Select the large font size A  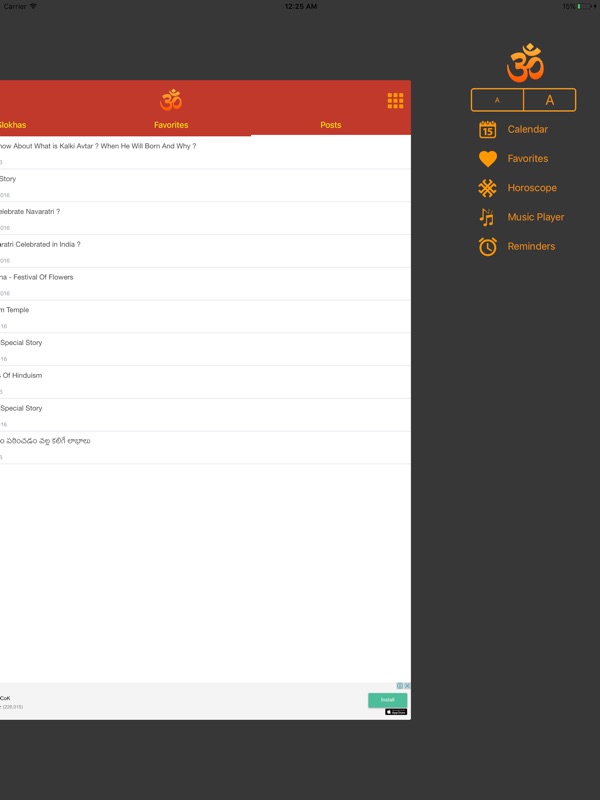coord(549,100)
